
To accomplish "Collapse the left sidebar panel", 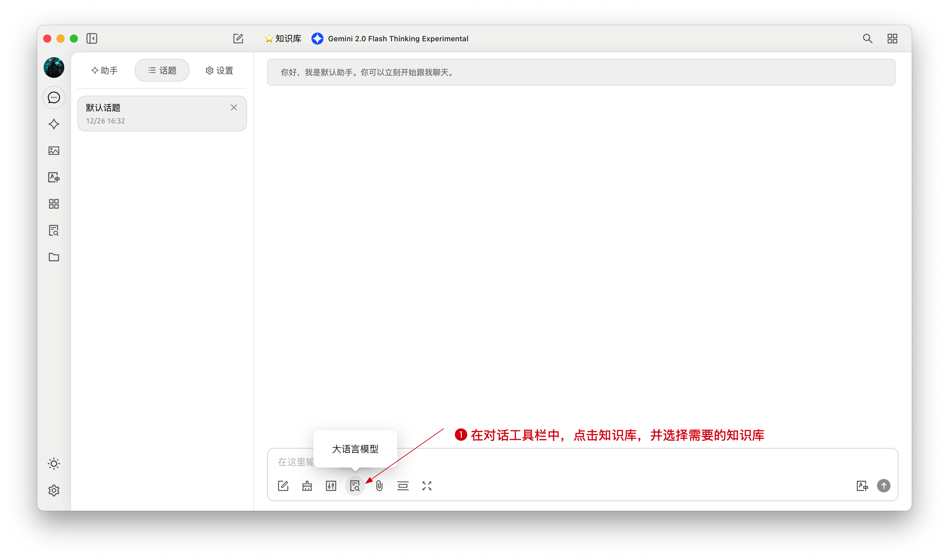I will 92,39.
